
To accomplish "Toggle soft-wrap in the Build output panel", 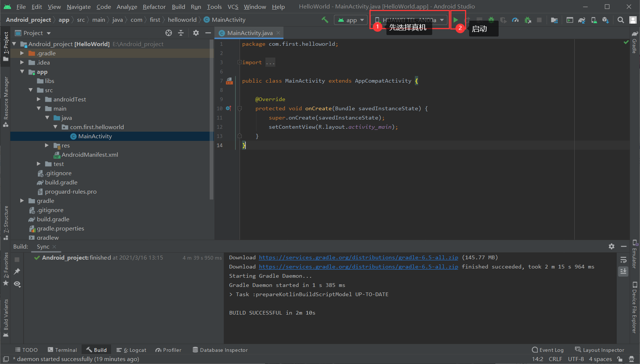I will click(623, 260).
